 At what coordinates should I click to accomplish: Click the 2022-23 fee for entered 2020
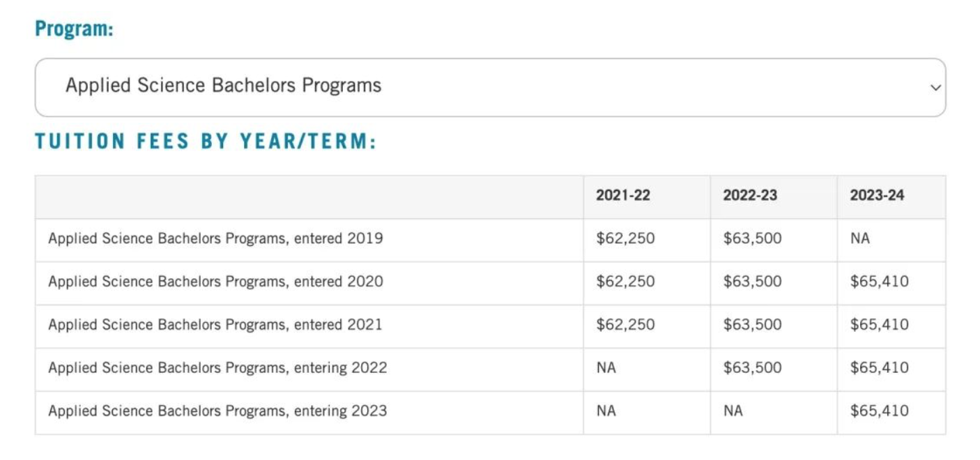click(752, 282)
